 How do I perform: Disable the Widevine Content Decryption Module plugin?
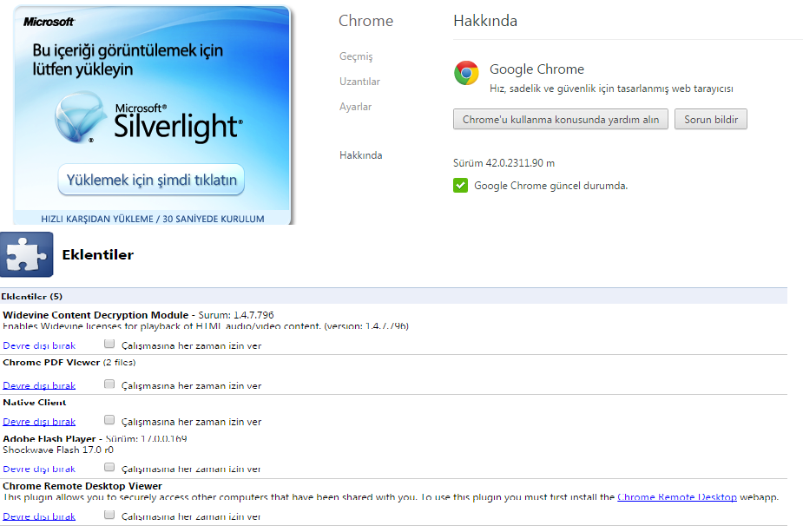coord(39,345)
